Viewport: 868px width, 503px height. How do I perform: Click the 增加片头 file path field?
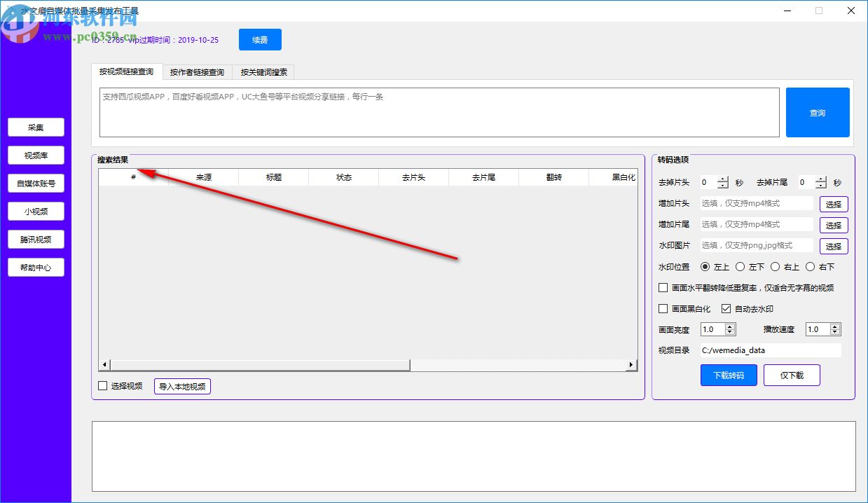756,203
